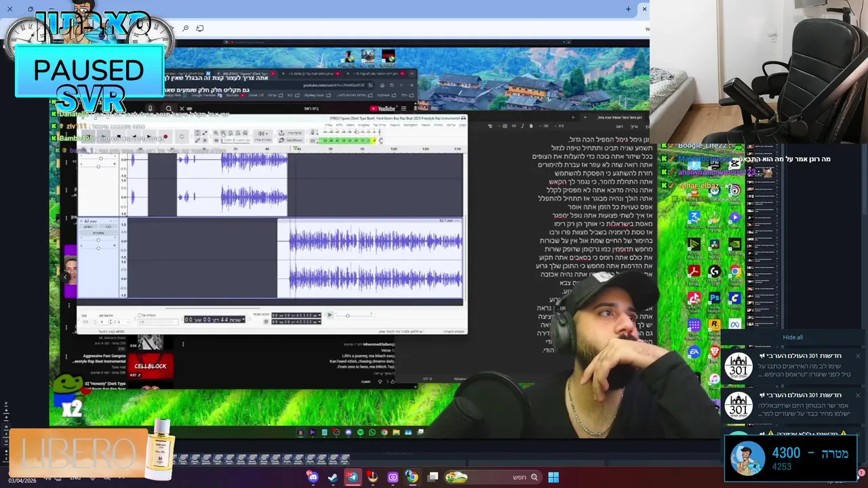The height and width of the screenshot is (488, 868).
Task: Open the Snap-to units dropdown
Action: point(157,322)
